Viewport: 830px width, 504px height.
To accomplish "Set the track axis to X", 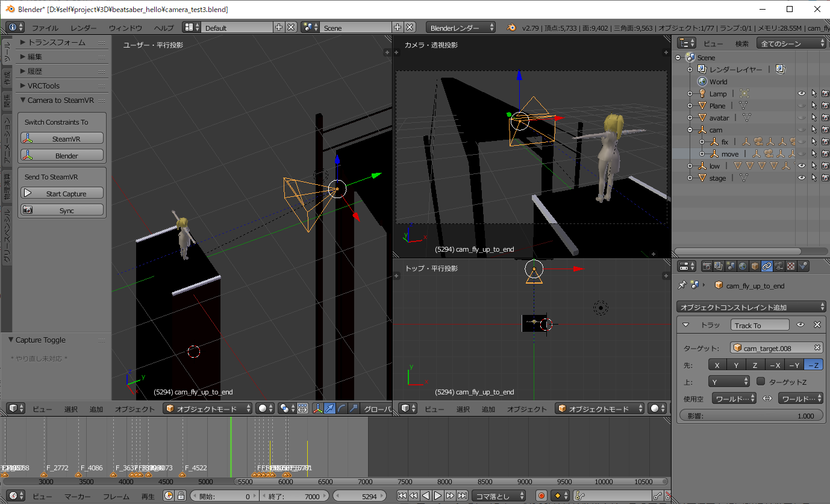I will [x=717, y=365].
